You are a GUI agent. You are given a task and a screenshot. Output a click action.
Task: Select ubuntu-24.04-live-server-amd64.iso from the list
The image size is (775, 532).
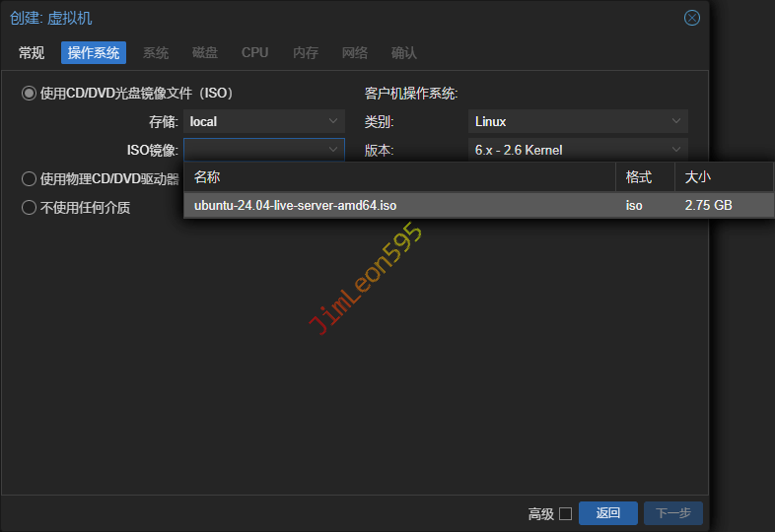tap(296, 206)
